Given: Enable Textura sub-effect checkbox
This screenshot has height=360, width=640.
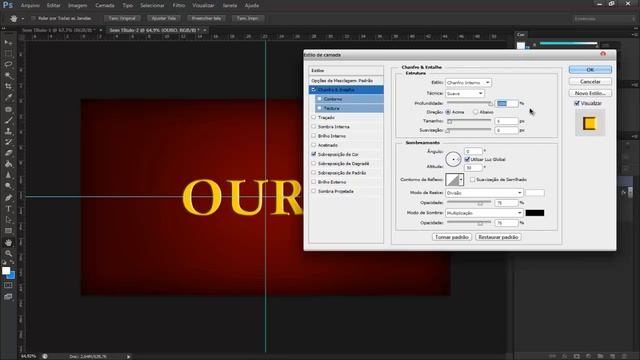Looking at the screenshot, I should (x=320, y=108).
